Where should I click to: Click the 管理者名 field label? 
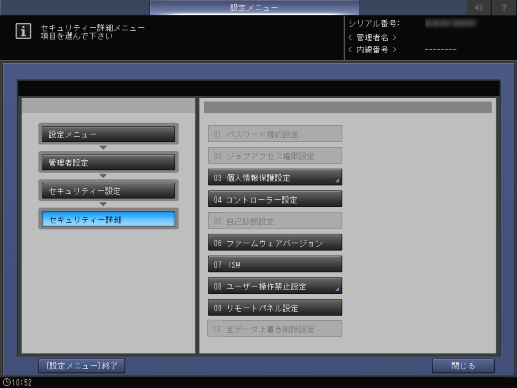[372, 37]
